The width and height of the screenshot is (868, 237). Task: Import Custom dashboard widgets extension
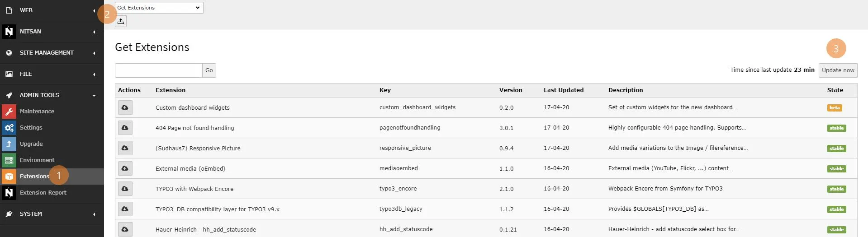[125, 107]
